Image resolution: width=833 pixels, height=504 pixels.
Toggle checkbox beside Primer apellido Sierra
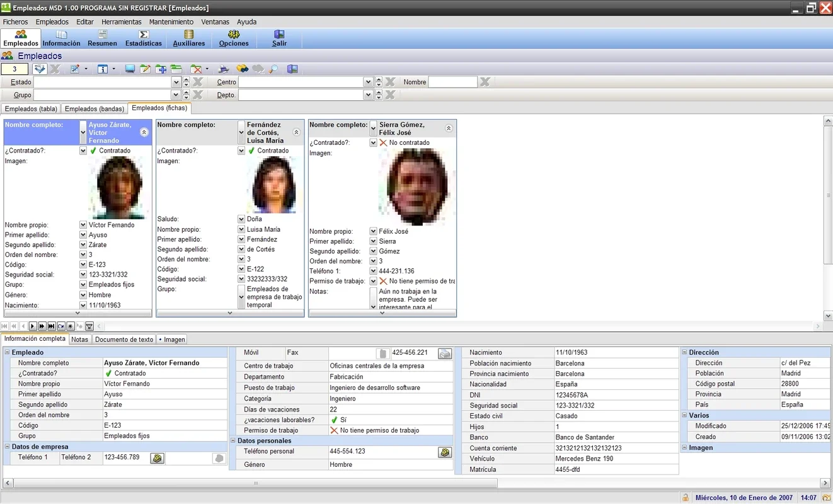(x=373, y=241)
